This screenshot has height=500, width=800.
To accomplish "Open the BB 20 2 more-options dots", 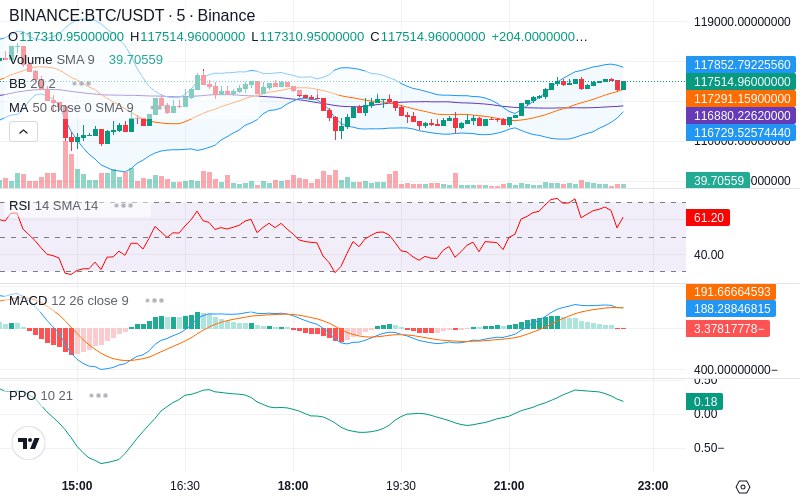I will 82,83.
